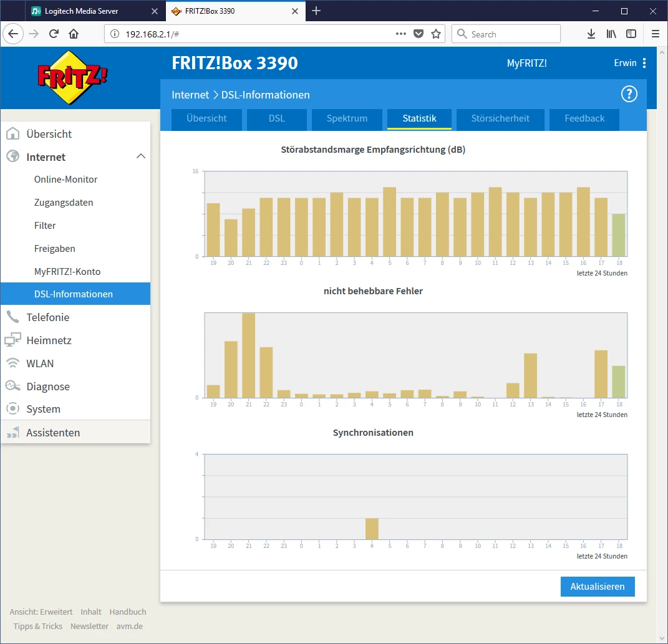This screenshot has height=644, width=668.
Task: Expand the Heimnetz menu section
Action: [49, 340]
